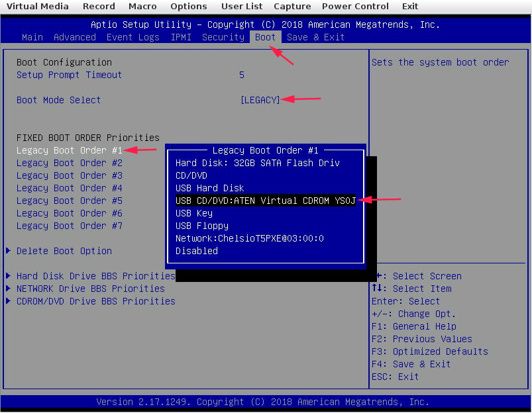
Task: Select the Boot tab
Action: click(x=265, y=37)
